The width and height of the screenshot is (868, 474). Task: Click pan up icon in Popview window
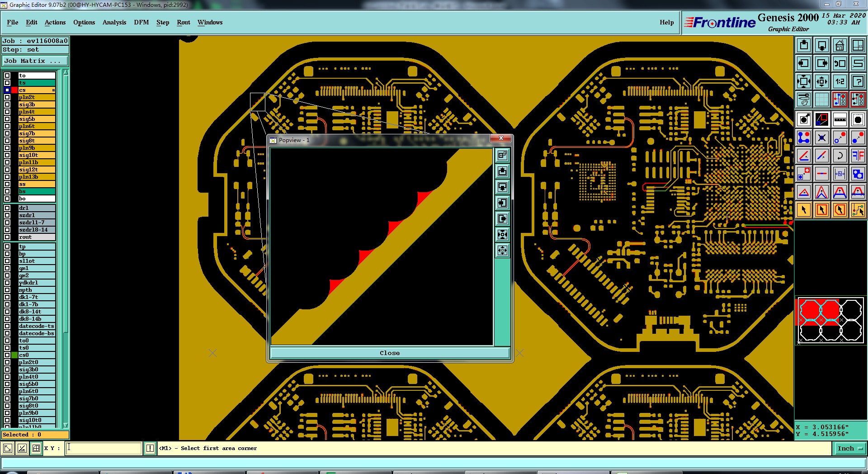click(502, 171)
